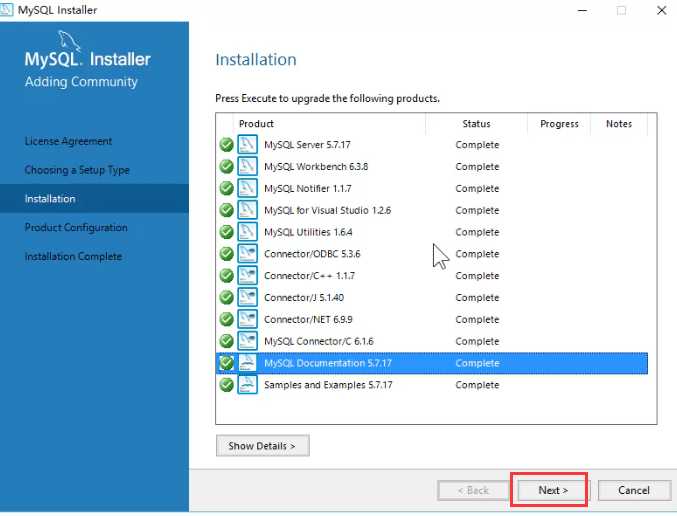Go to the Next step
The image size is (677, 516).
553,490
